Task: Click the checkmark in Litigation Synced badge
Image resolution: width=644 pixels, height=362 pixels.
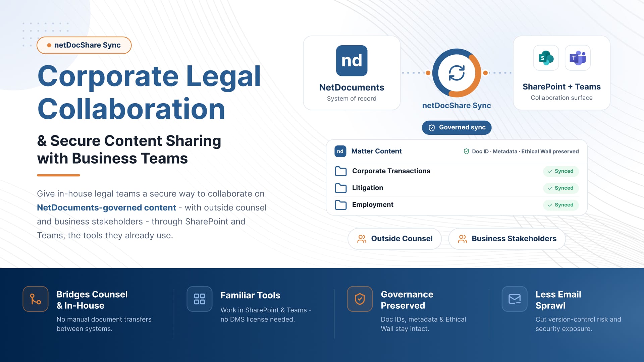Action: click(x=550, y=188)
